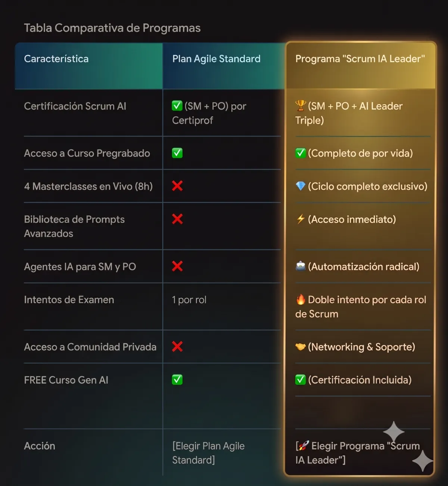The image size is (448, 486).
Task: Select the Programa "Scrum IA Leader" header
Action: pyautogui.click(x=360, y=66)
